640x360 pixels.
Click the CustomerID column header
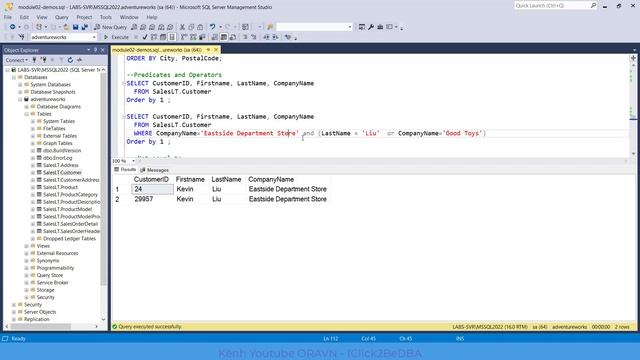pyautogui.click(x=151, y=180)
